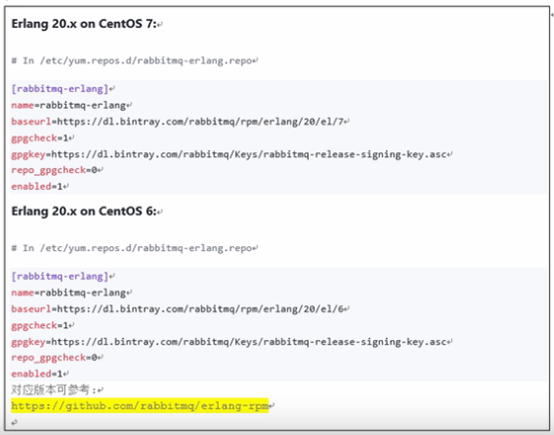
Task: Click 'name=rabbitmq-erlang' in the CentOS 7 block
Action: [x=69, y=105]
